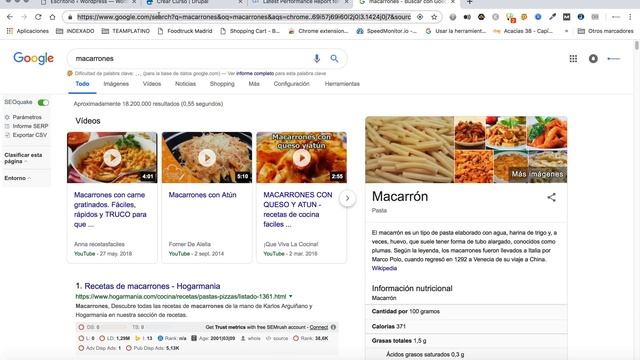The width and height of the screenshot is (640, 360).
Task: Open a new browser tab with plus
Action: coord(469,2)
